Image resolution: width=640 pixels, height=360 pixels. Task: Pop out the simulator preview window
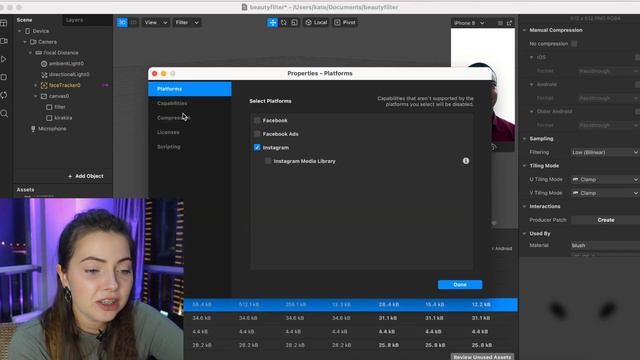509,23
